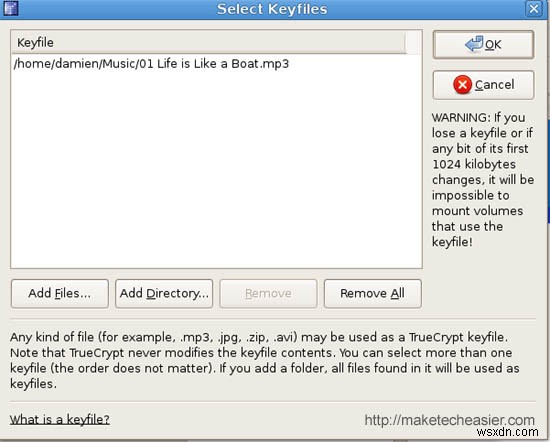Screen dimensions: 550x442
Task: Click the empty area of the keyfile list
Action: [216, 170]
